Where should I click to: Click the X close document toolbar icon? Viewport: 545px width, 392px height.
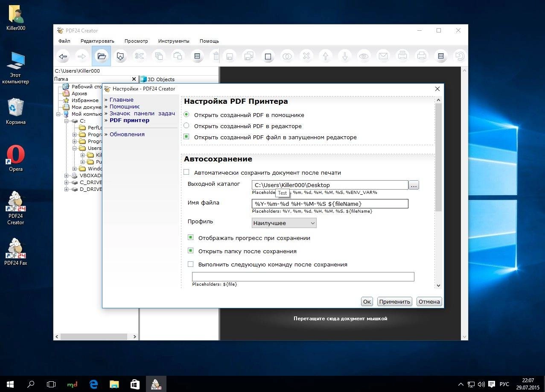click(x=306, y=56)
